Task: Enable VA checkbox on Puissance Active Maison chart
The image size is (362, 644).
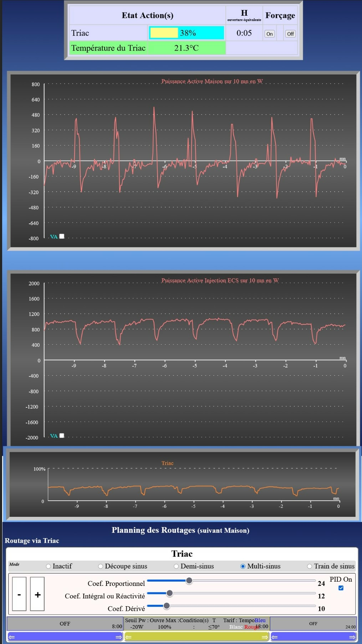Action: point(62,236)
